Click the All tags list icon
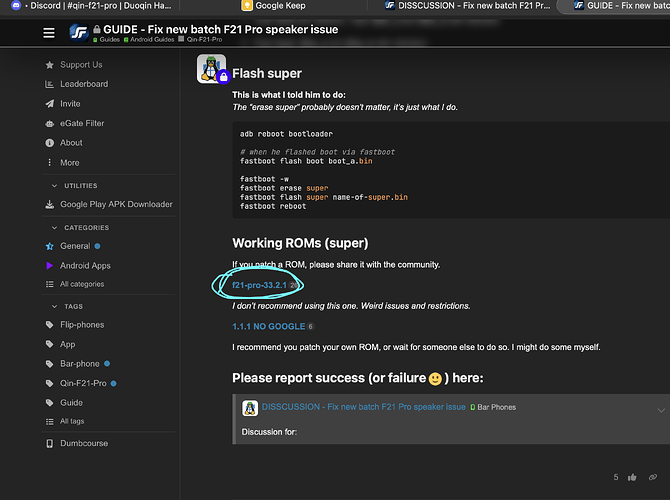The image size is (670, 500). [50, 421]
